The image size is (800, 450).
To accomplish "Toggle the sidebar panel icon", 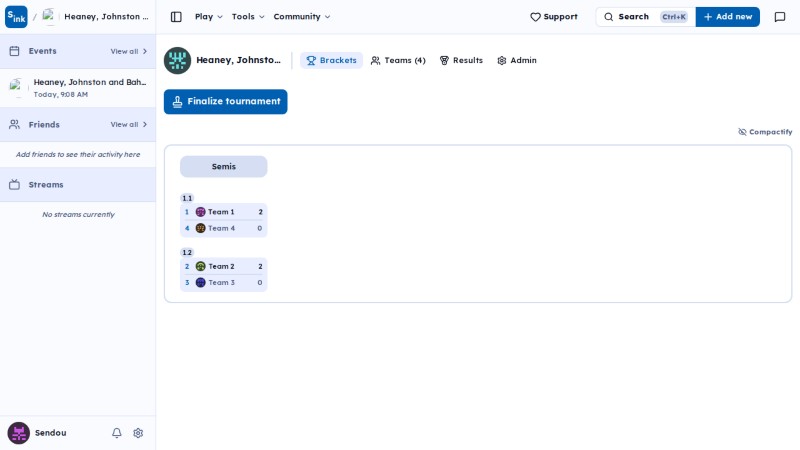I will [x=176, y=17].
